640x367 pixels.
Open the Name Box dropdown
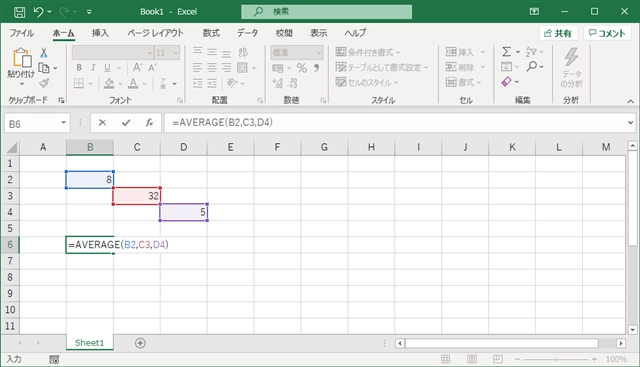[64, 122]
